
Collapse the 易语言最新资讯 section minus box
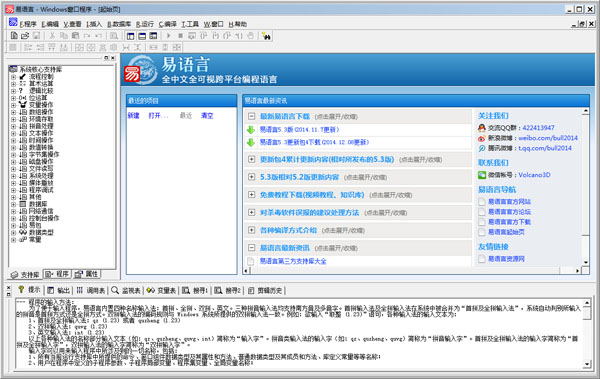click(251, 247)
